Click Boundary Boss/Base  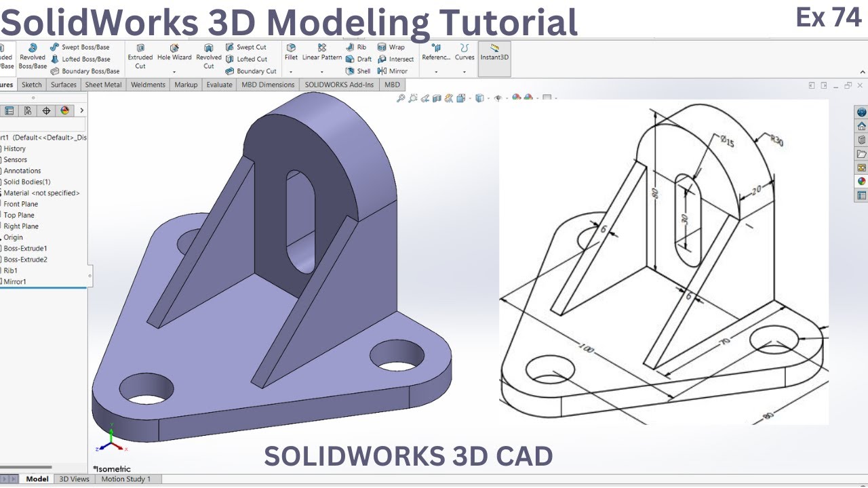pyautogui.click(x=85, y=71)
